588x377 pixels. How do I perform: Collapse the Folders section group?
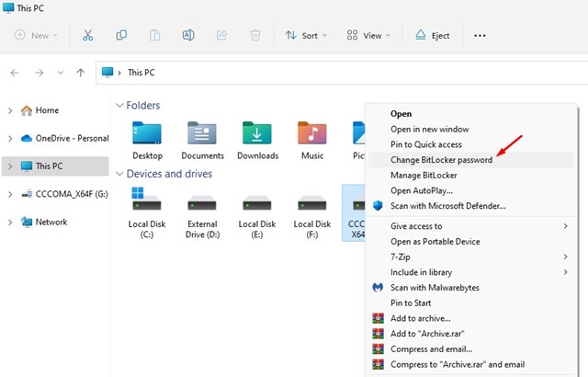tap(120, 106)
